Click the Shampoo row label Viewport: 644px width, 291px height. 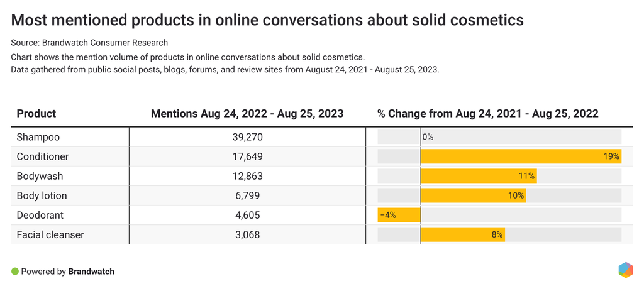coord(38,137)
